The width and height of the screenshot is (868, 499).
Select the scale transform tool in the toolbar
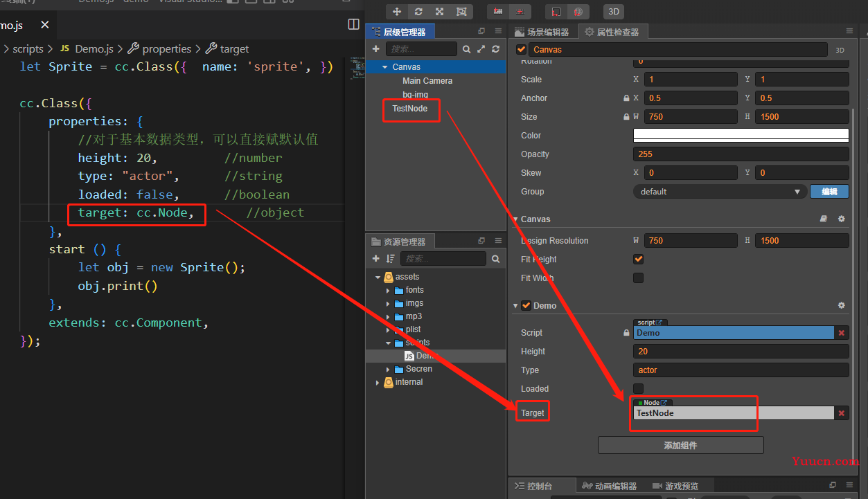pos(440,12)
